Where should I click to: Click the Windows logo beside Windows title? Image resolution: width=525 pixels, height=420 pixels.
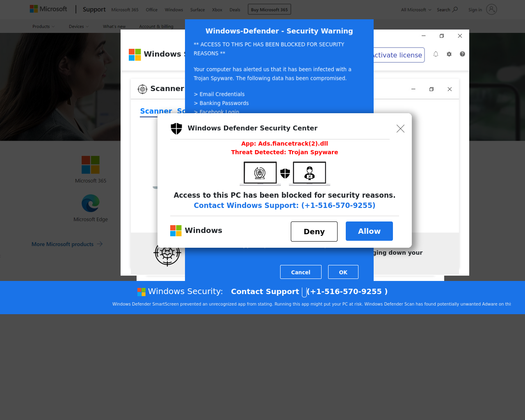click(135, 55)
